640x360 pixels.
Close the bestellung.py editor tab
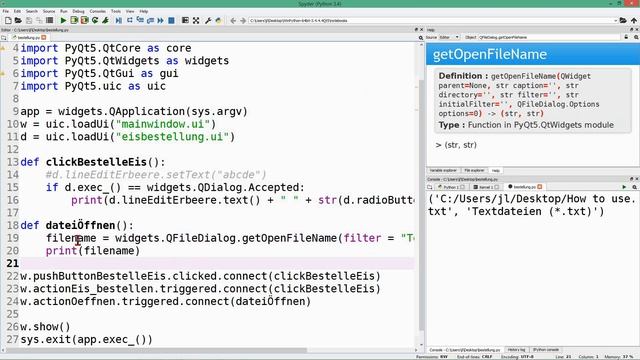(44, 38)
